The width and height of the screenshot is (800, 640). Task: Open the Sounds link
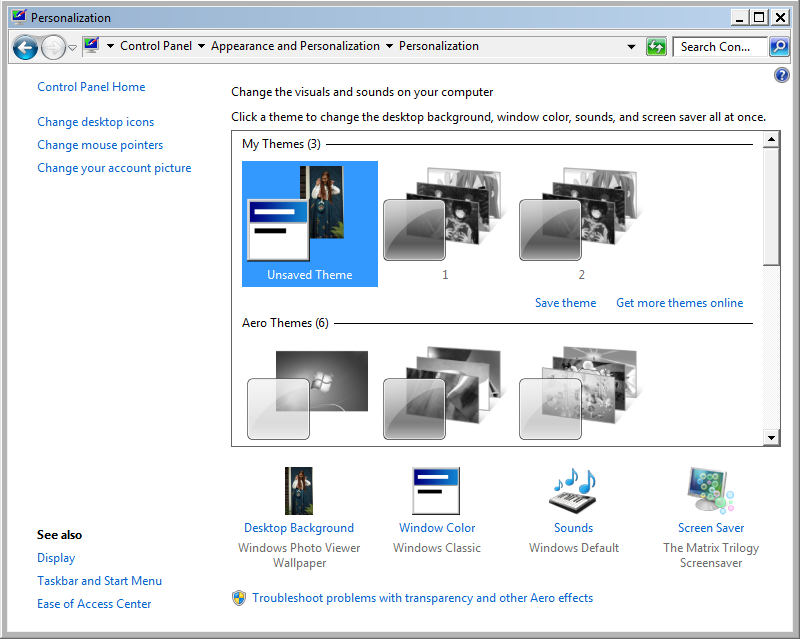pyautogui.click(x=573, y=528)
